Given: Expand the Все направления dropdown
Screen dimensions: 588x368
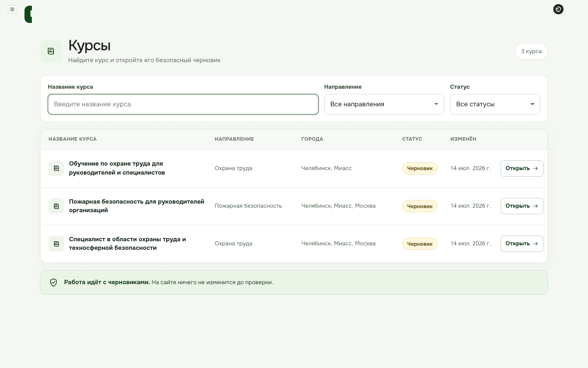Looking at the screenshot, I should click(384, 104).
